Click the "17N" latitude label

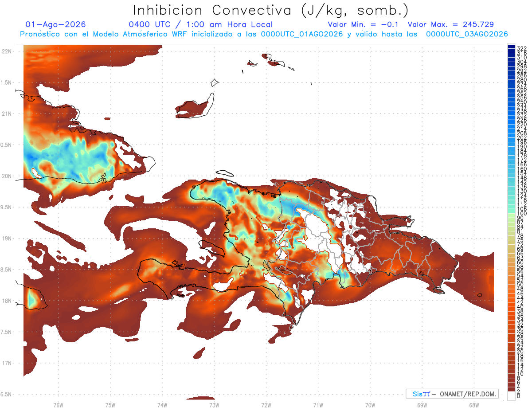pyautogui.click(x=7, y=363)
